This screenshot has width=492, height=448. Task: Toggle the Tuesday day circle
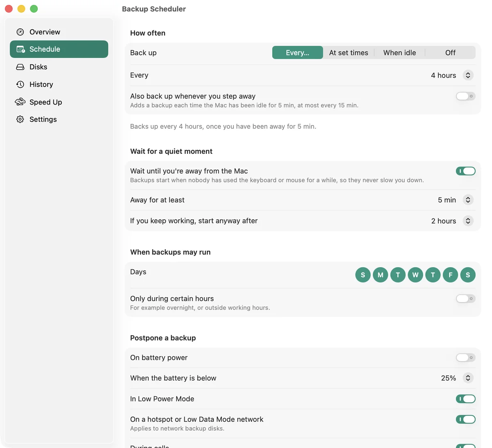pyautogui.click(x=398, y=275)
